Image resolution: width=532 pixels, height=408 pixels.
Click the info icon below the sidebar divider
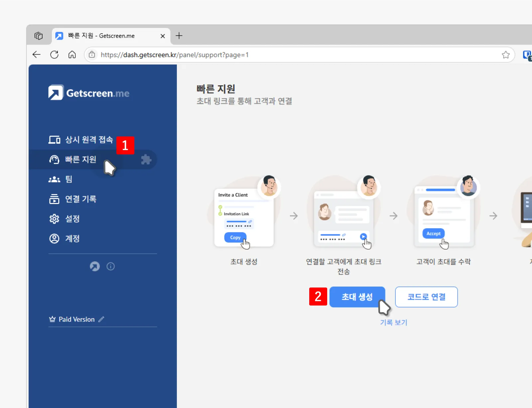point(111,266)
